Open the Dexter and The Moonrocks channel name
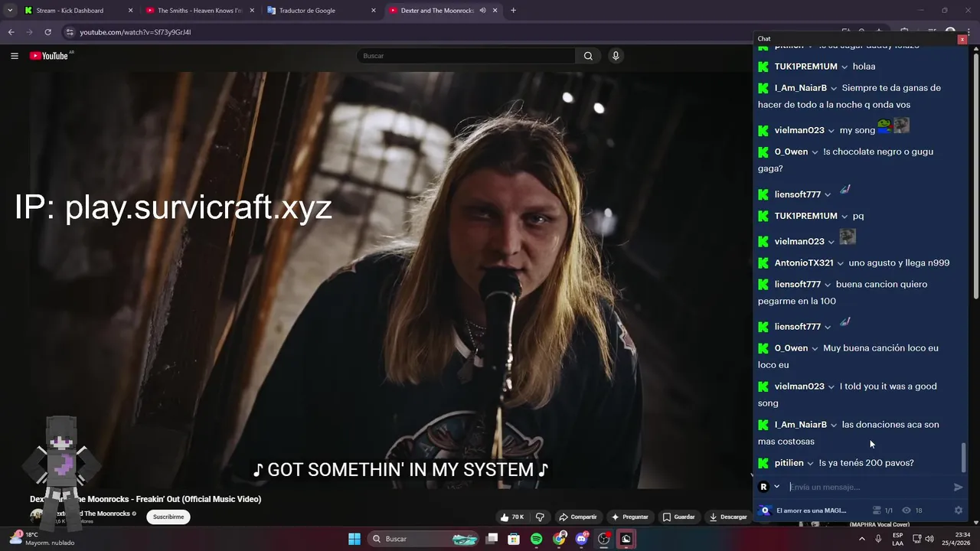 point(90,514)
